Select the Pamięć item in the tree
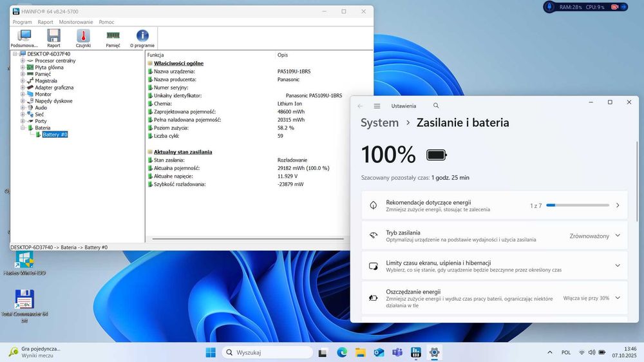The image size is (644, 362). (43, 74)
